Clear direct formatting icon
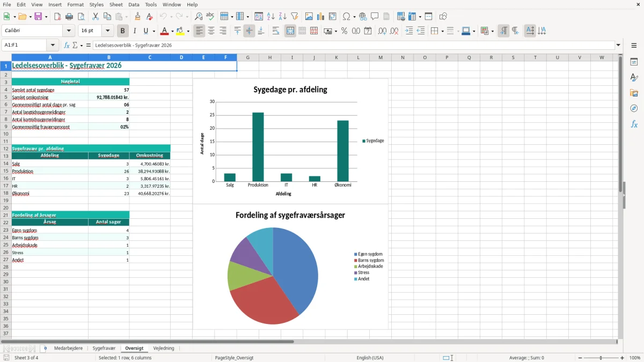Viewport: 644px width, 362px height. pyautogui.click(x=150, y=17)
